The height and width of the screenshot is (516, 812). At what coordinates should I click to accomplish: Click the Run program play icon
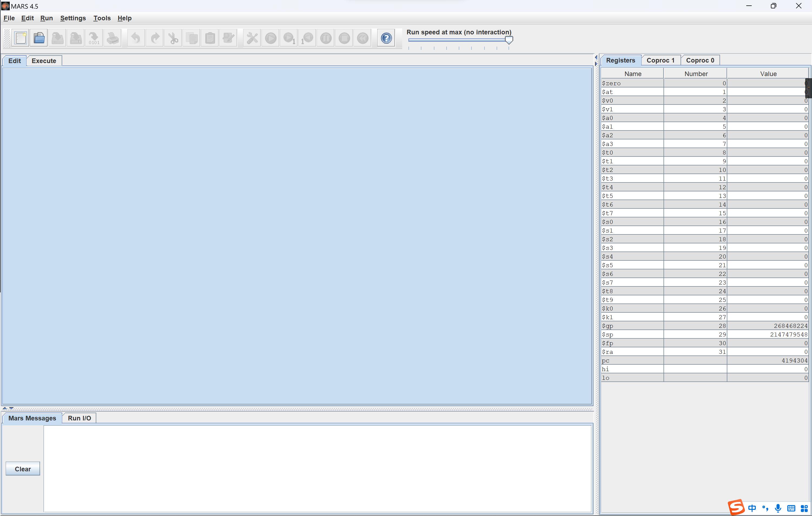270,38
